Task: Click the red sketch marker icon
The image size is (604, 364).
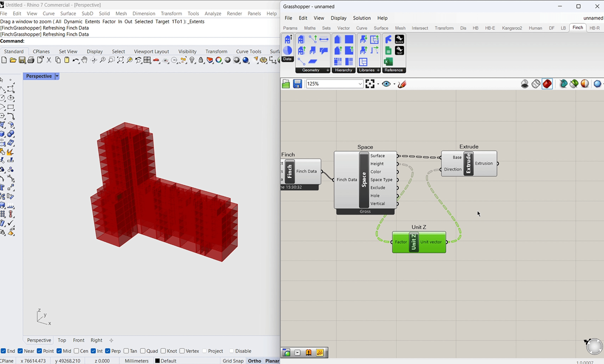Action: pos(402,84)
